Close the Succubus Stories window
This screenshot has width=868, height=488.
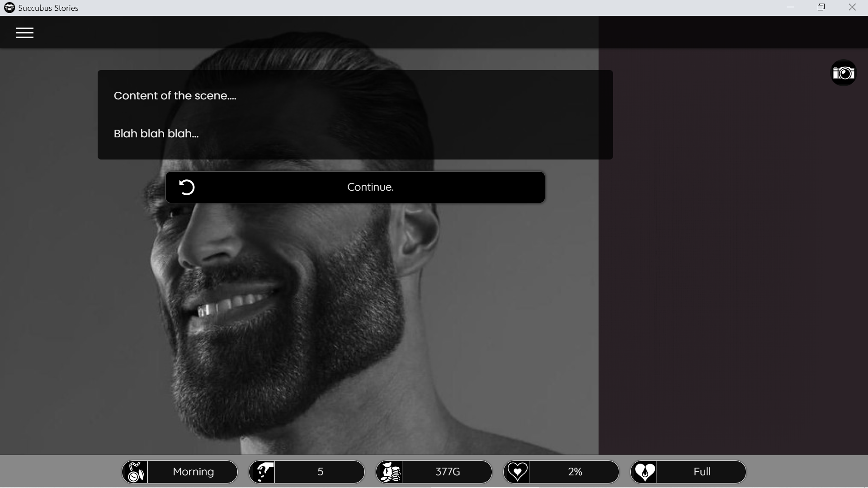pos(852,8)
